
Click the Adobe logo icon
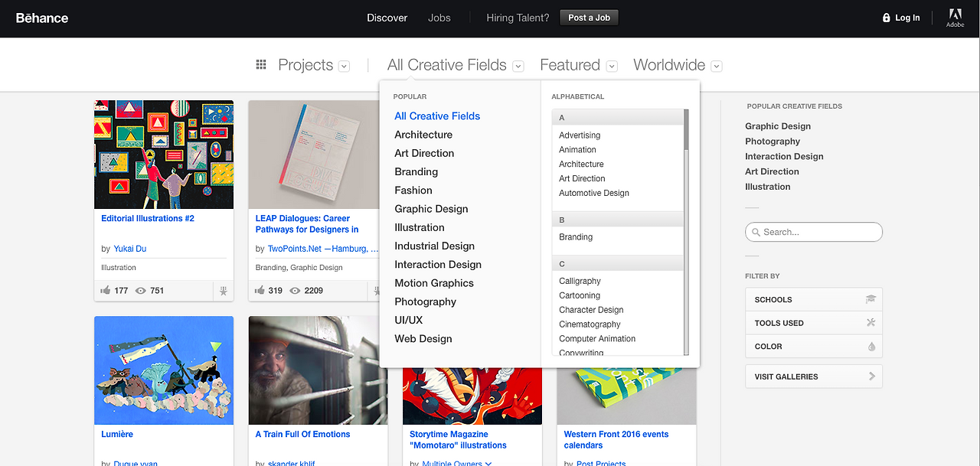coord(955,18)
